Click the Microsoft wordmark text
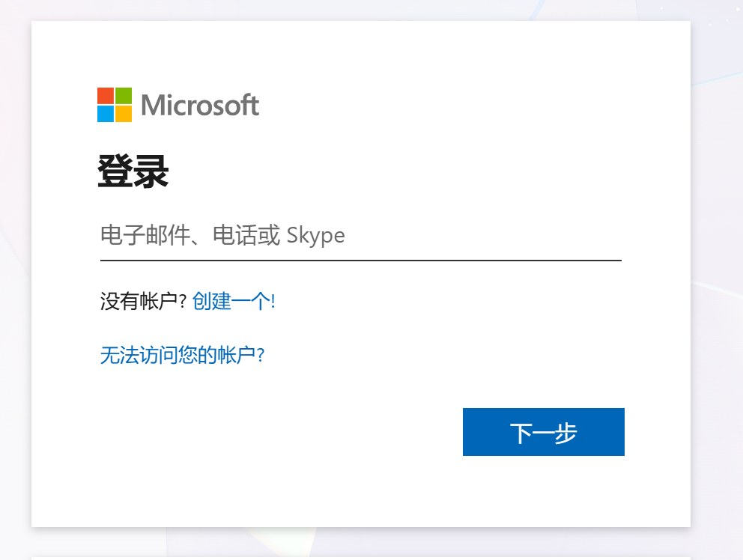This screenshot has height=560, width=743. 199,106
